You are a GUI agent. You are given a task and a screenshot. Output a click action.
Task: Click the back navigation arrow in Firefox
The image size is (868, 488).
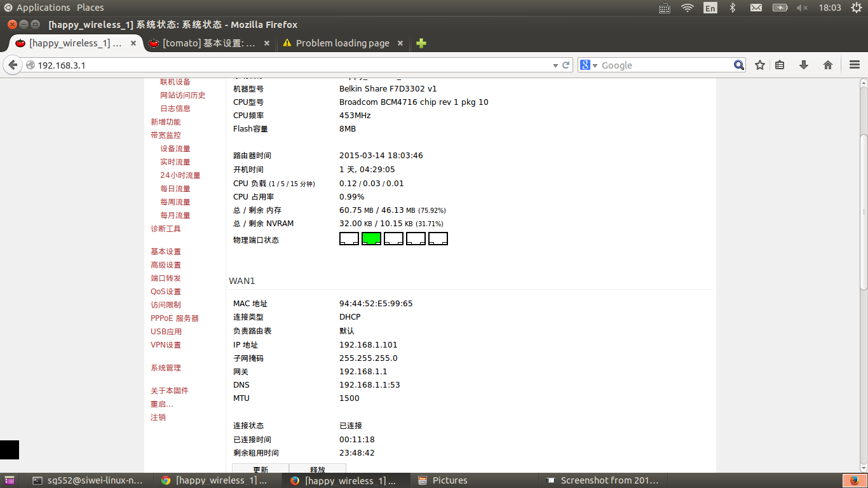point(13,64)
